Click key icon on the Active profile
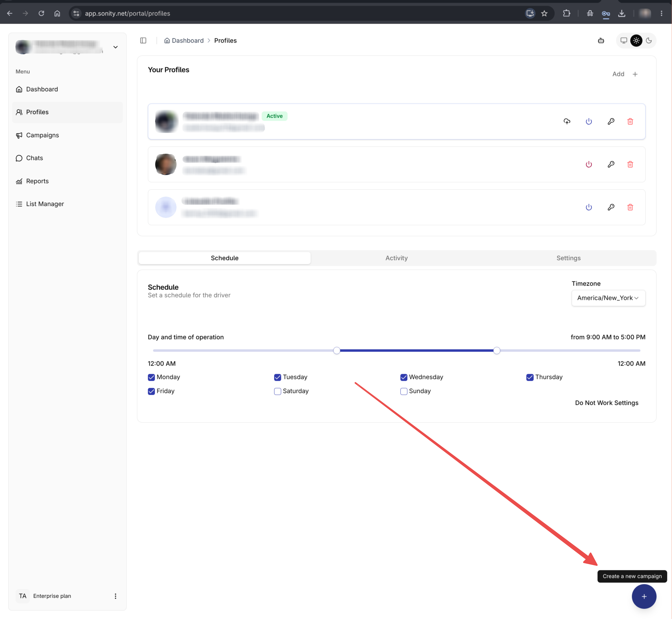The image size is (672, 619). pos(611,121)
